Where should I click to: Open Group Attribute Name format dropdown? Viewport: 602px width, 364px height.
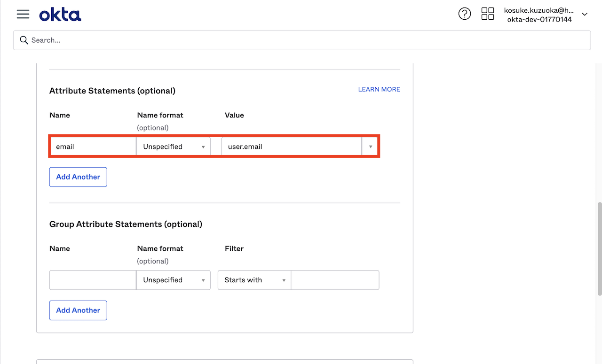pyautogui.click(x=174, y=280)
